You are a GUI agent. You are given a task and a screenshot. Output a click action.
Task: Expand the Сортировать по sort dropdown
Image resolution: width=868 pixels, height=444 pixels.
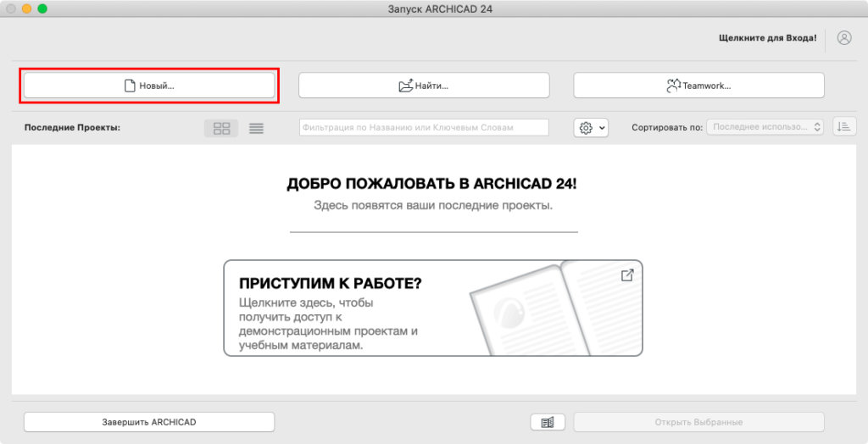pyautogui.click(x=765, y=127)
